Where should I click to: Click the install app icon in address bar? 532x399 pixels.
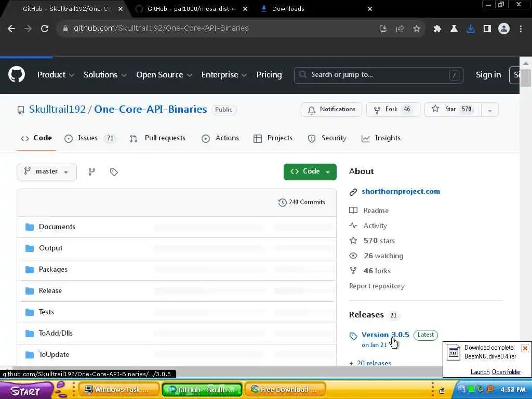coord(383,29)
